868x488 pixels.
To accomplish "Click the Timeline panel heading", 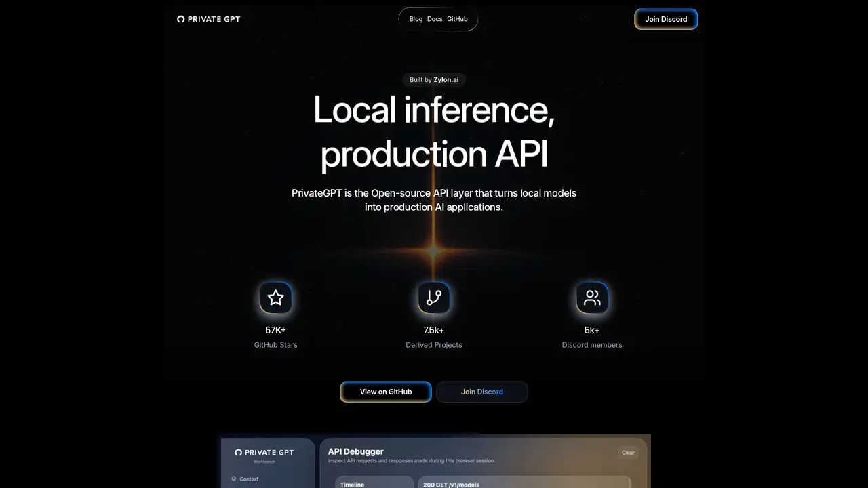I will (x=352, y=485).
